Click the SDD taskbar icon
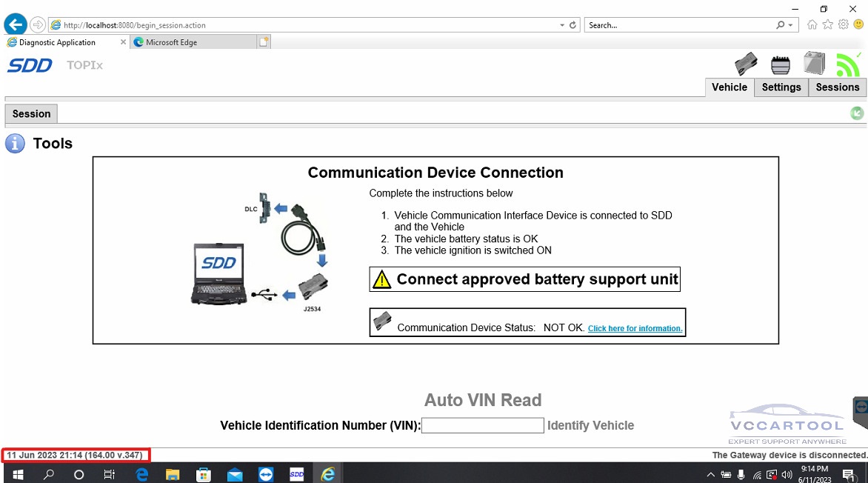 click(296, 475)
